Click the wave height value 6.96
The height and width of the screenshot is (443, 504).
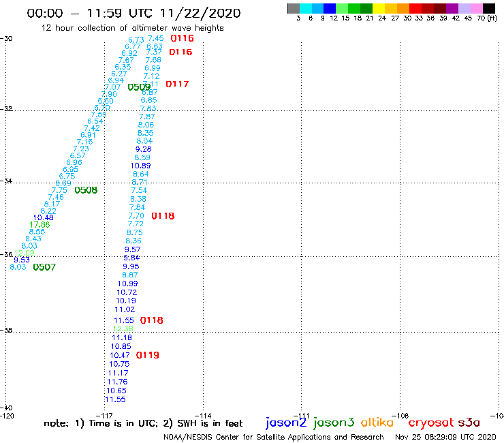coord(74,162)
